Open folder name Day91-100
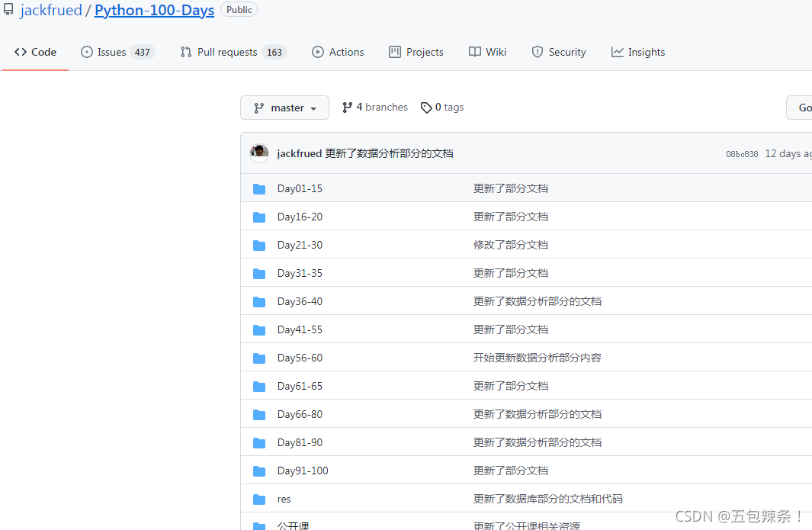The width and height of the screenshot is (812, 530). pyautogui.click(x=303, y=471)
